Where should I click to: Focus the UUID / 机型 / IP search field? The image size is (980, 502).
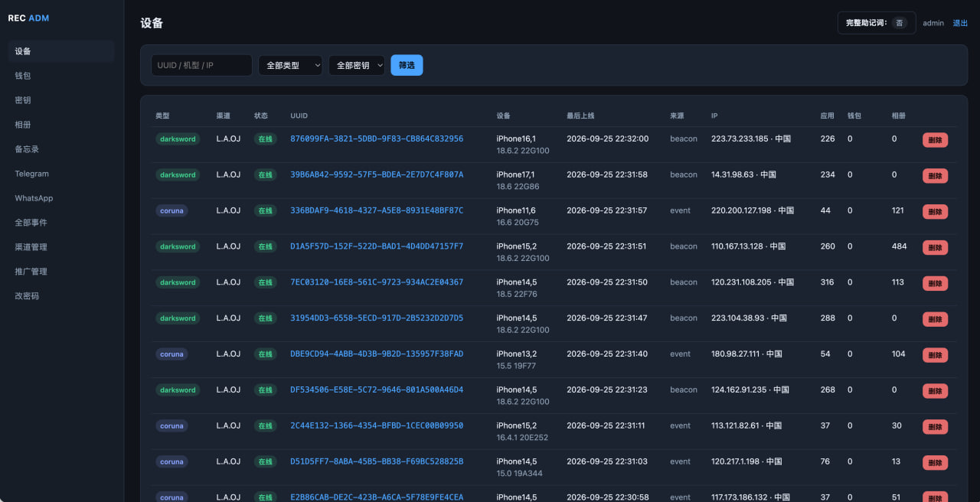pos(201,65)
